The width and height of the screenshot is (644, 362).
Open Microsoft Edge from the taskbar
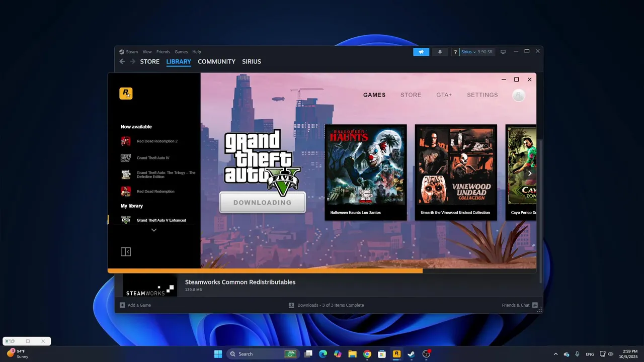[x=323, y=354]
